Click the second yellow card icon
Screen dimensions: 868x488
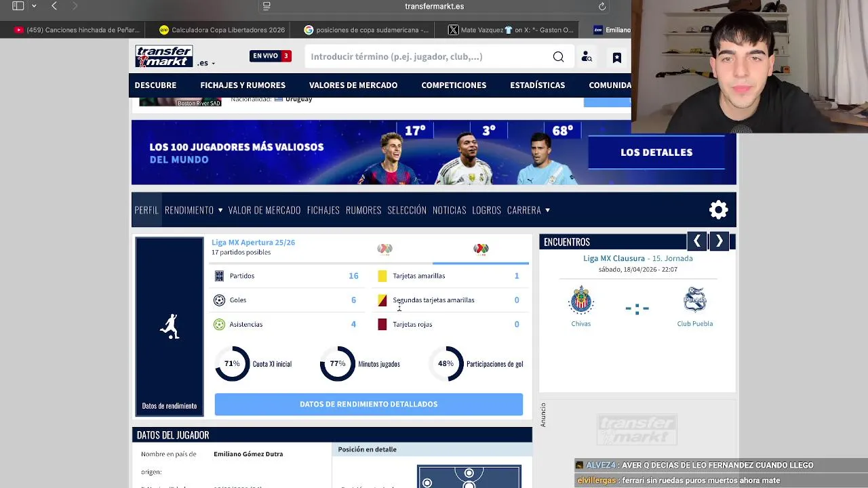coord(382,300)
